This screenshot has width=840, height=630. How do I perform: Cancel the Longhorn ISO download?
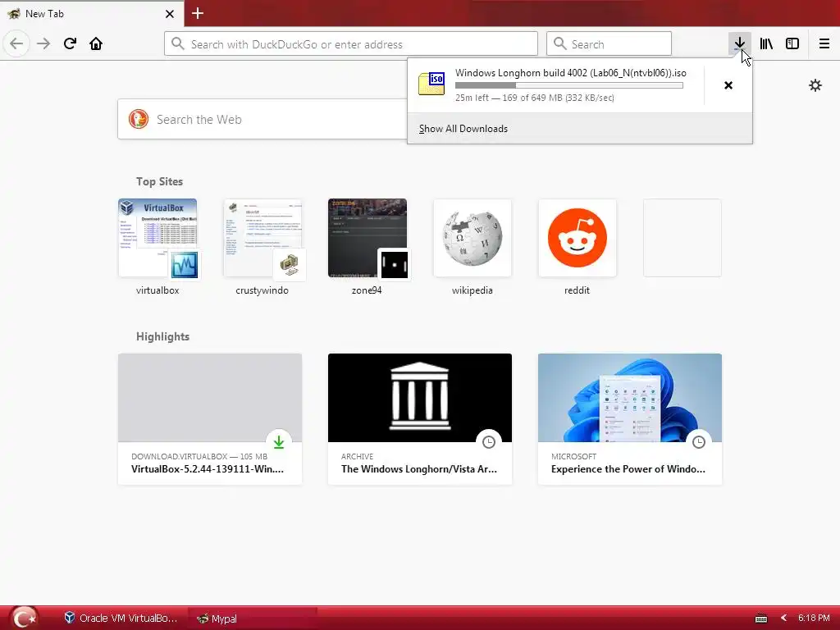pyautogui.click(x=728, y=85)
